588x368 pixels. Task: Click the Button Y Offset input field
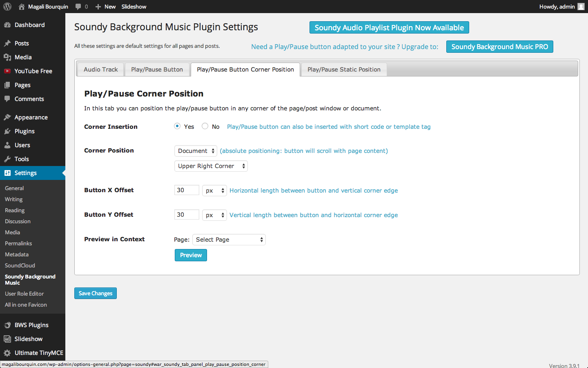187,215
